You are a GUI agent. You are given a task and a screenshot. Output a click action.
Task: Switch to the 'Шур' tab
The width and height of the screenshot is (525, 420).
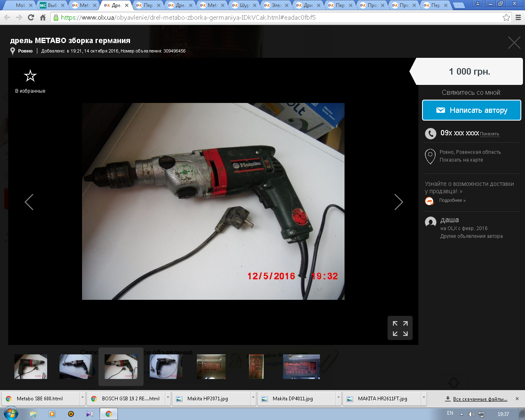click(x=244, y=5)
